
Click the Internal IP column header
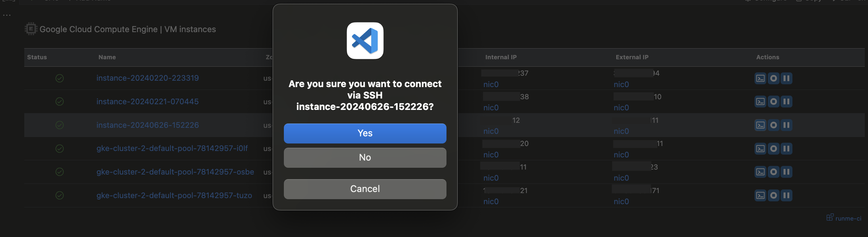click(x=501, y=57)
